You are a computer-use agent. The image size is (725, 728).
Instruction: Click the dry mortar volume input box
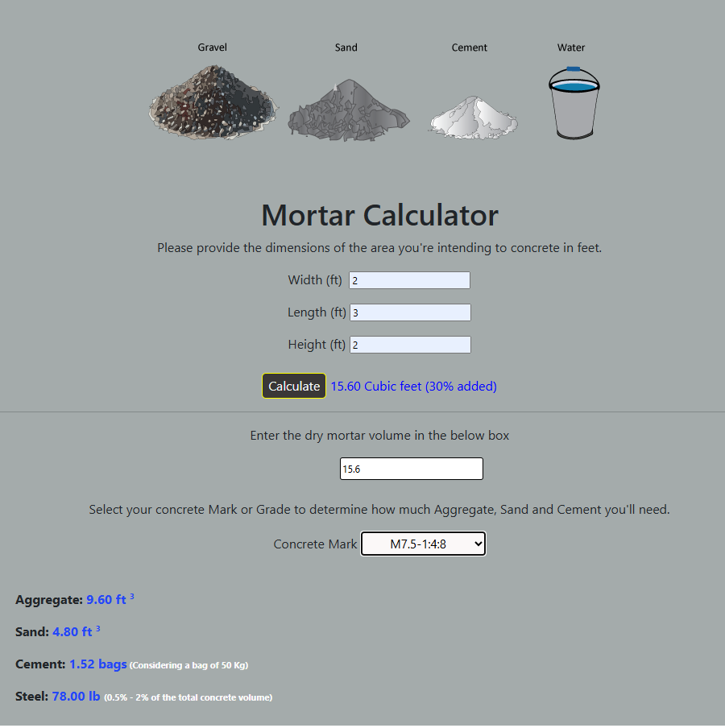[x=411, y=469]
